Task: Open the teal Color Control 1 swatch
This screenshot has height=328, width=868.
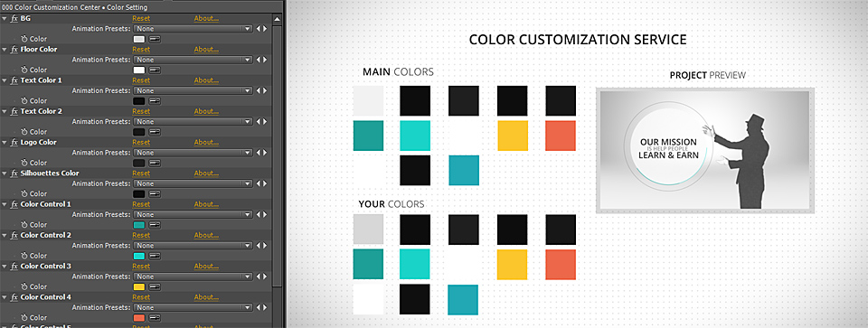Action: click(x=139, y=225)
